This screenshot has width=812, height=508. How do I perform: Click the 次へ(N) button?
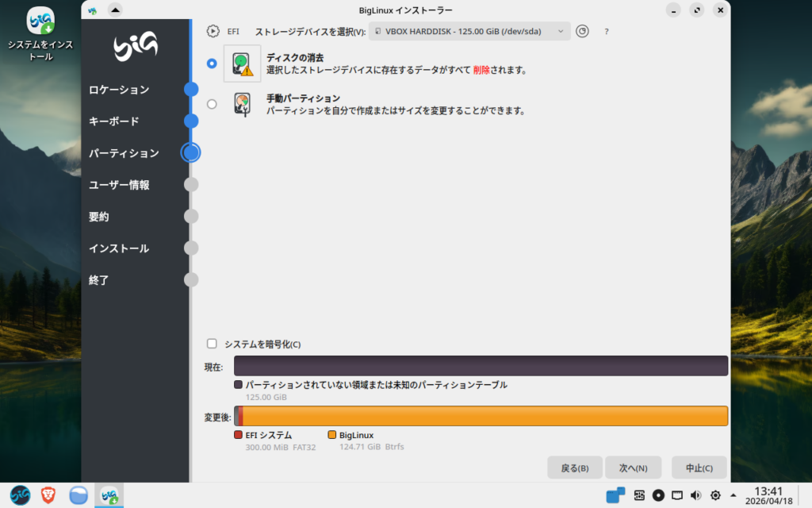(x=633, y=468)
